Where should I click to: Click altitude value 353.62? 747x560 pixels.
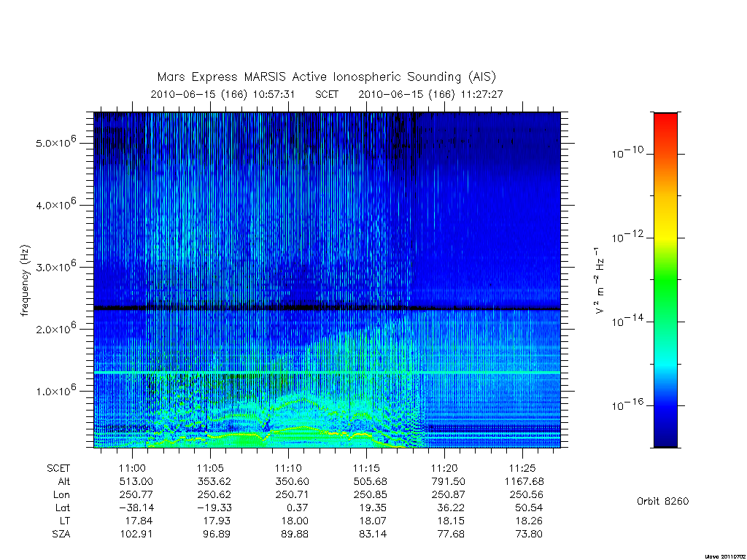(214, 481)
